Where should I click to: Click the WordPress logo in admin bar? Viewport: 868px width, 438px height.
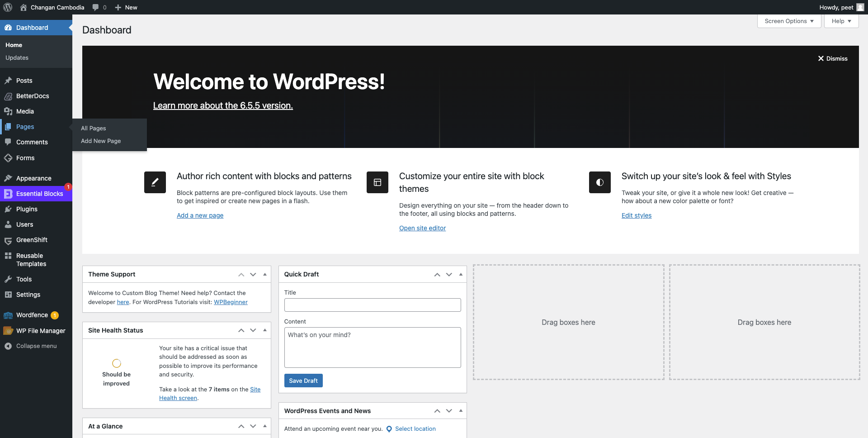8,7
